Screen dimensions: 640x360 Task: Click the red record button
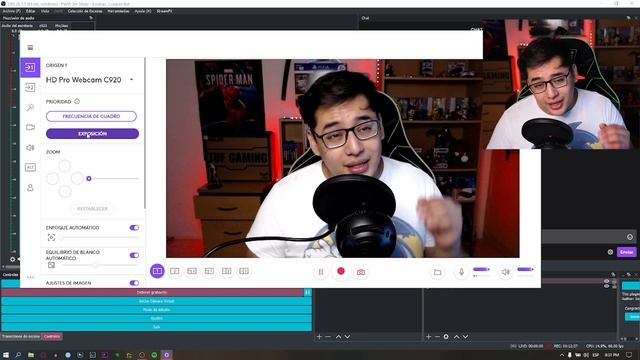[x=341, y=271]
